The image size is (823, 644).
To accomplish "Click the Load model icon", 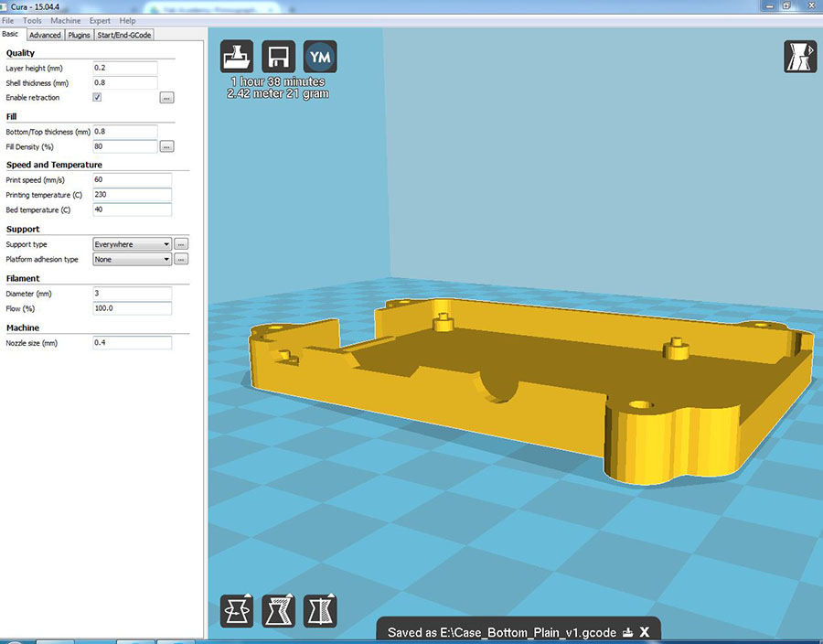I will tap(237, 57).
